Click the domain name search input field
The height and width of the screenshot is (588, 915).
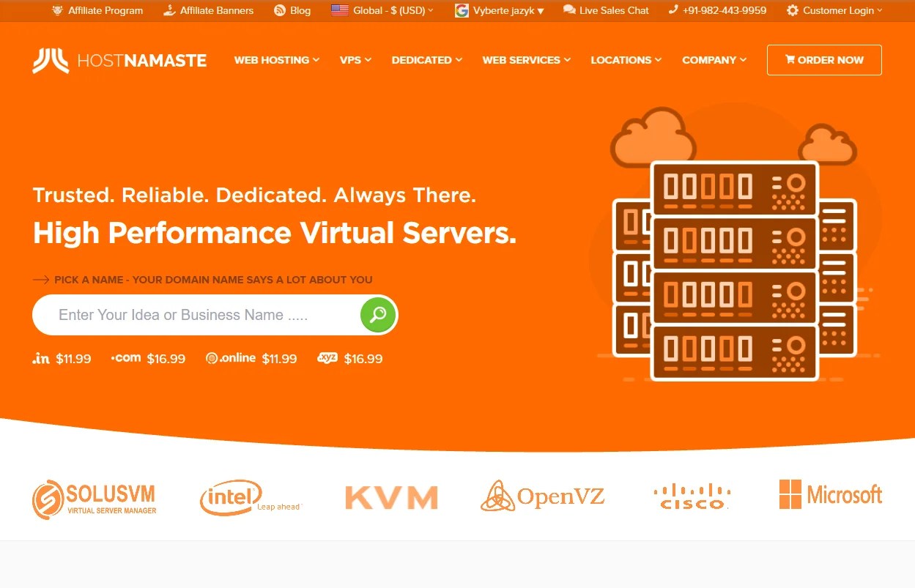(198, 315)
